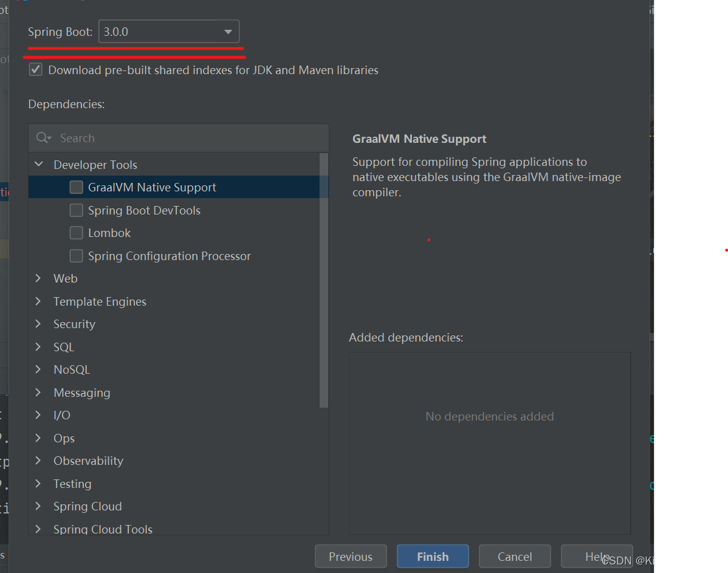
Task: Expand the Ops category
Action: [38, 438]
